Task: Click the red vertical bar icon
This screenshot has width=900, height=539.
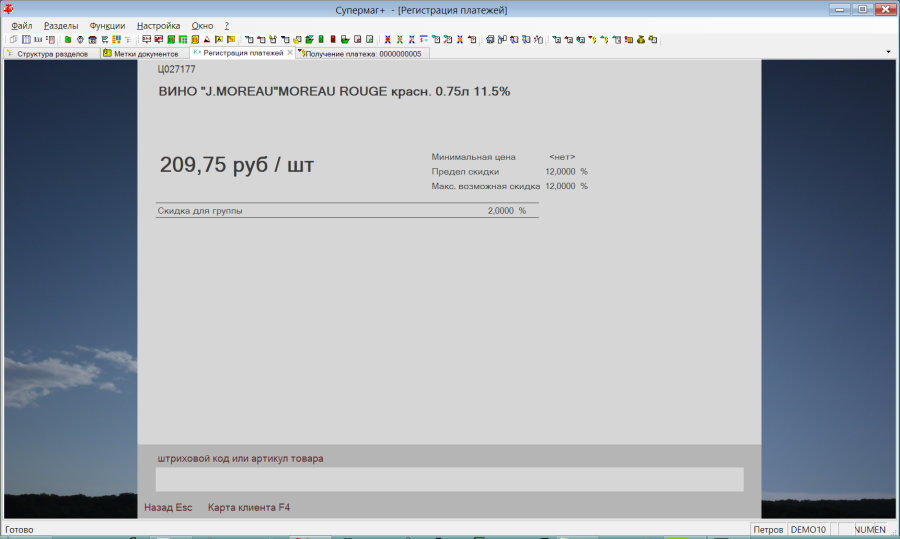Action: tap(333, 40)
